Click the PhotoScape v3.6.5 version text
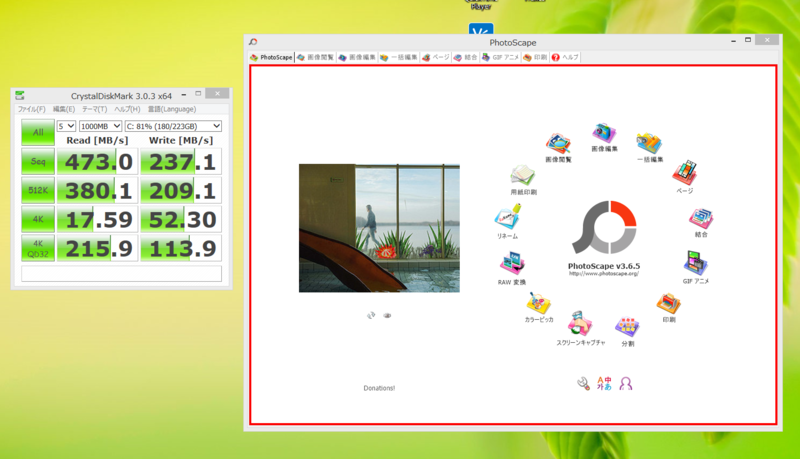The width and height of the screenshot is (800, 459). 604,266
